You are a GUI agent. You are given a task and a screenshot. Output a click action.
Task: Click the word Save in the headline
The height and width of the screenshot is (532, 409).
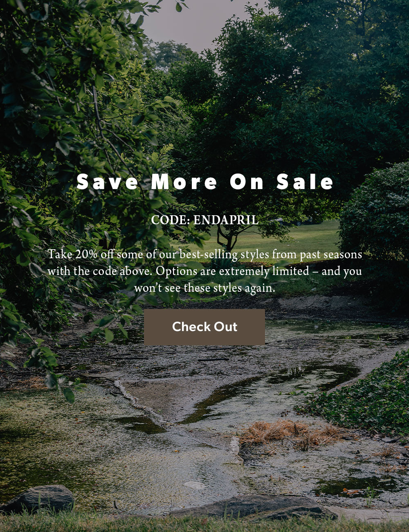108,182
